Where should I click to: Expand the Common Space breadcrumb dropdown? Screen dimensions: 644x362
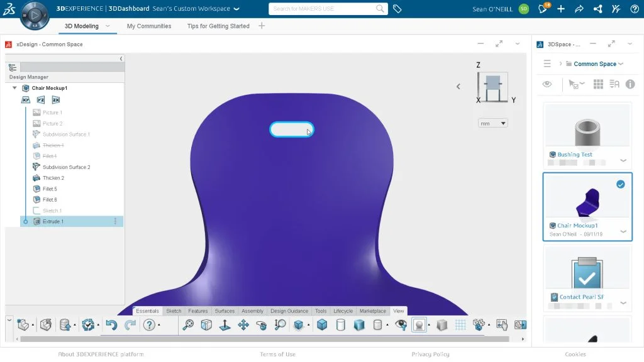coord(621,63)
